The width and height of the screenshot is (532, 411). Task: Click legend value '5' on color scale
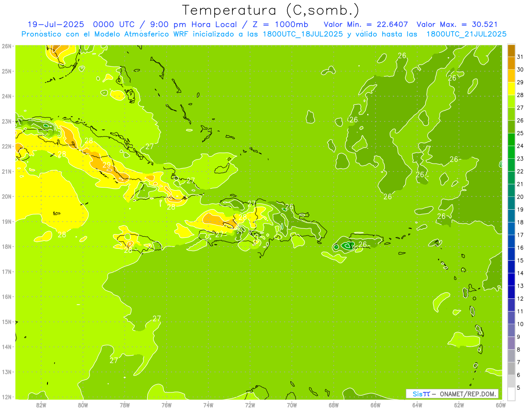[519, 388]
